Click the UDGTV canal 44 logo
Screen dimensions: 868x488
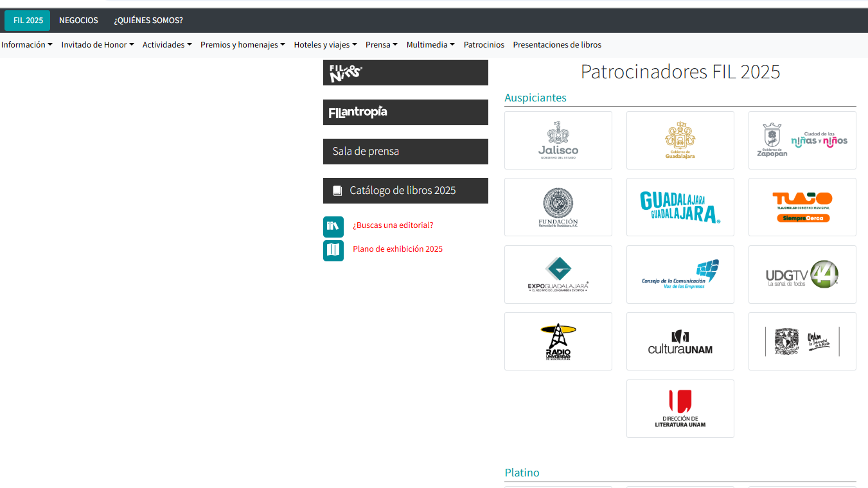click(x=802, y=274)
